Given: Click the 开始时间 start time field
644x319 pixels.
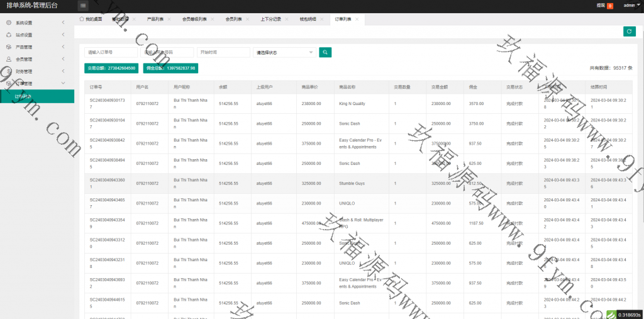Looking at the screenshot, I should point(223,52).
